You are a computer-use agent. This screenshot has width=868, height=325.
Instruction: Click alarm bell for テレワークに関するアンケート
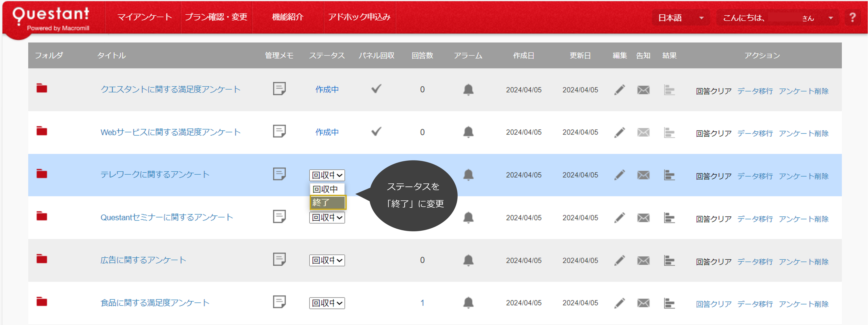pyautogui.click(x=468, y=175)
